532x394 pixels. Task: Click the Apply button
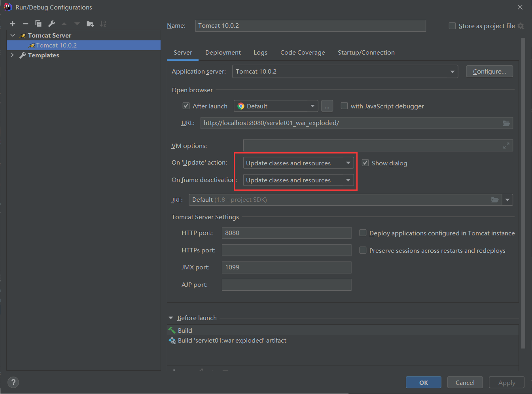[507, 383]
